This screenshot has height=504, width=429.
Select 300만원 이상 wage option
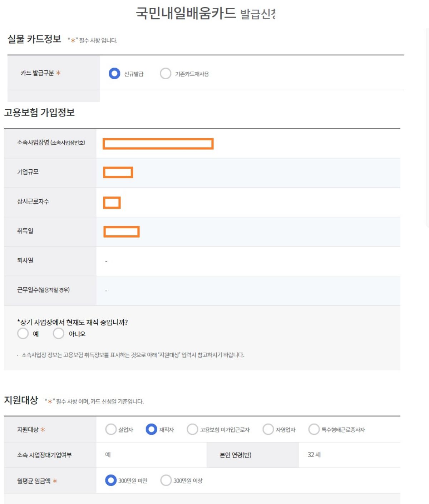click(166, 480)
